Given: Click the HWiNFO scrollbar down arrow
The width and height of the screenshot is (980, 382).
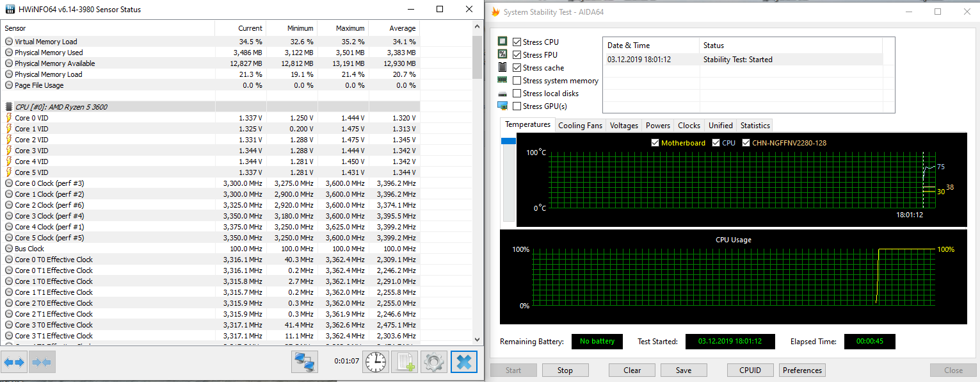Looking at the screenshot, I should [477, 339].
